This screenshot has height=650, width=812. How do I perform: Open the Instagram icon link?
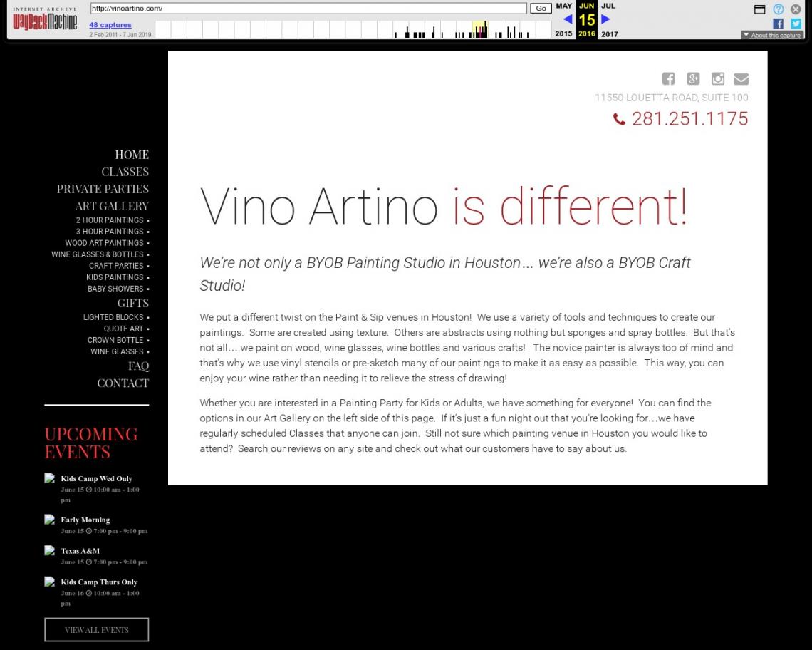(718, 78)
